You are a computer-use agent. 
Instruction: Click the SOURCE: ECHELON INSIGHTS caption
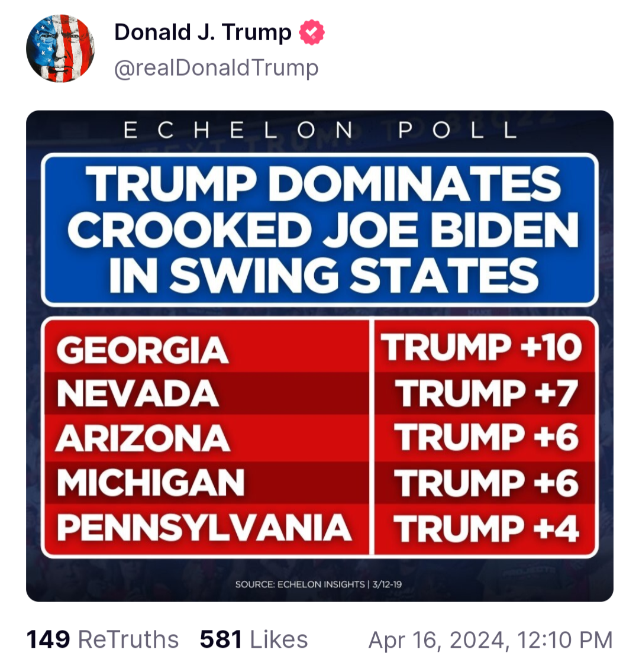point(319,584)
